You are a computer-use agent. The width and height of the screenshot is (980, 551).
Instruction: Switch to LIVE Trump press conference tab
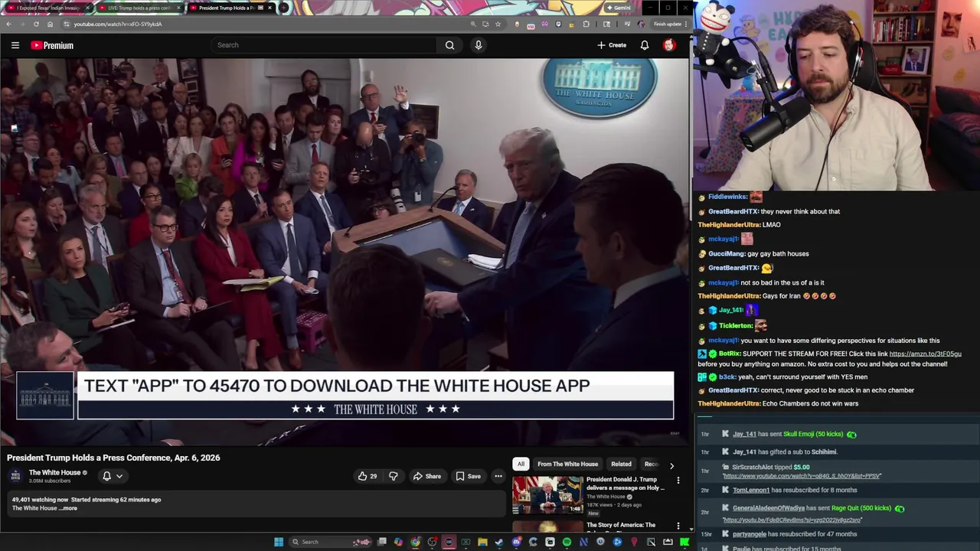[x=140, y=8]
